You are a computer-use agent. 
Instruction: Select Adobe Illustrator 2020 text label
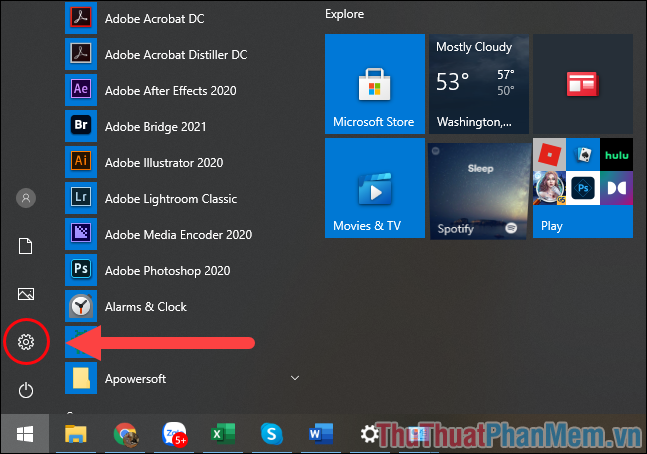(x=164, y=163)
